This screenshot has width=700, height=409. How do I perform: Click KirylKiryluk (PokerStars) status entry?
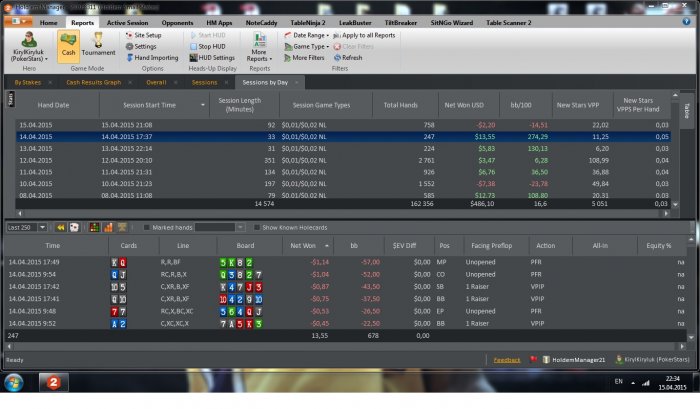[652, 359]
